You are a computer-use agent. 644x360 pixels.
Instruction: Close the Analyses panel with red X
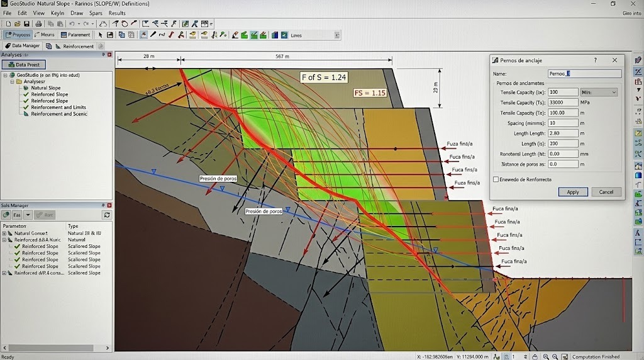coord(109,54)
